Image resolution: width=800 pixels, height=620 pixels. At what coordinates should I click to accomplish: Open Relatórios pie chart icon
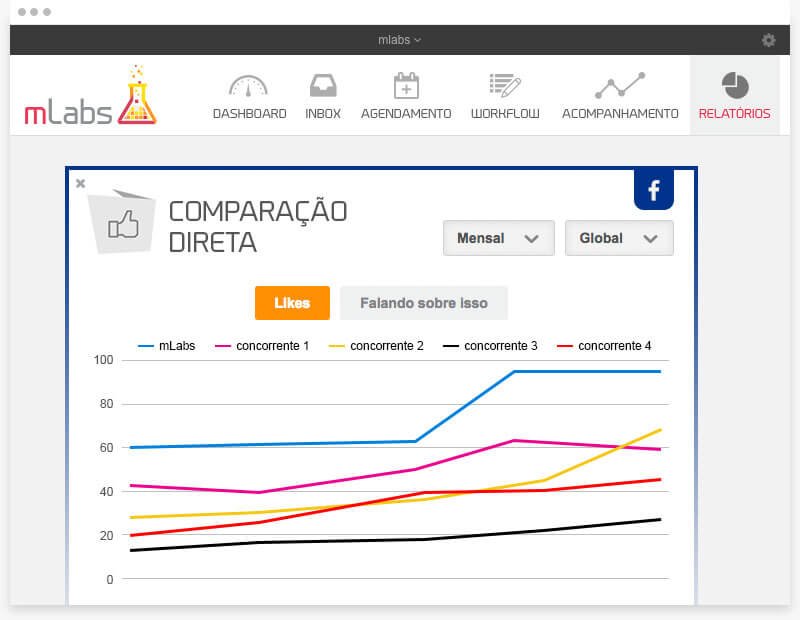pos(734,86)
